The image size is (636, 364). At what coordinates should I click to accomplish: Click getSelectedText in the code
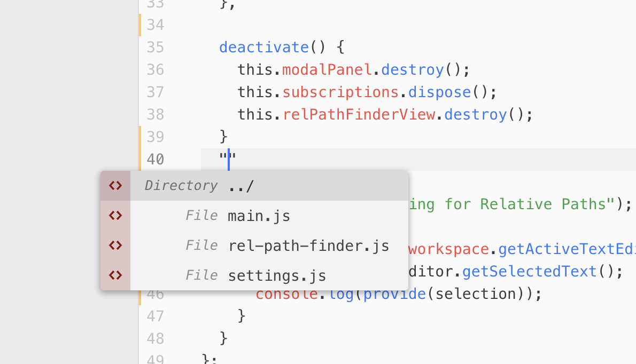529,271
